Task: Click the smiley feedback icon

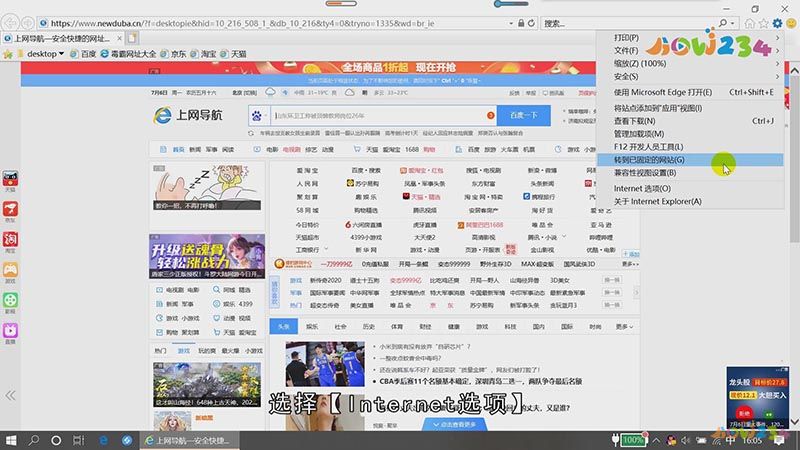Action: pyautogui.click(x=791, y=23)
